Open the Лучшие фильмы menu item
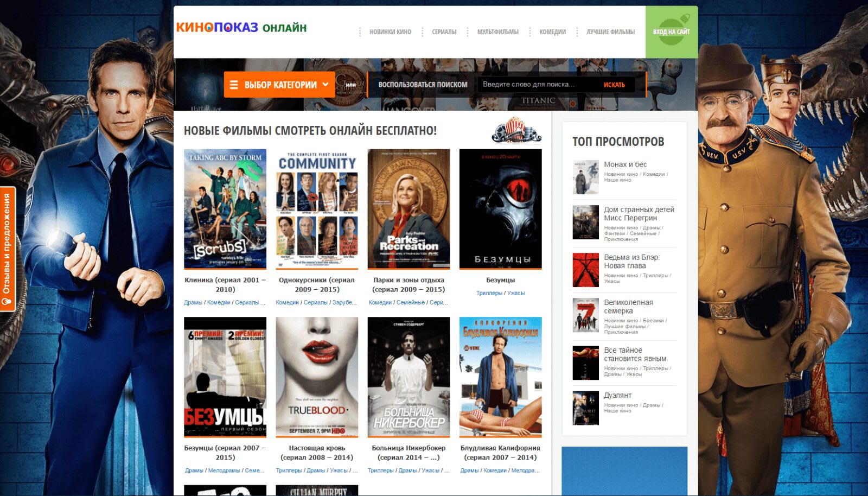The width and height of the screenshot is (868, 496). tap(610, 32)
